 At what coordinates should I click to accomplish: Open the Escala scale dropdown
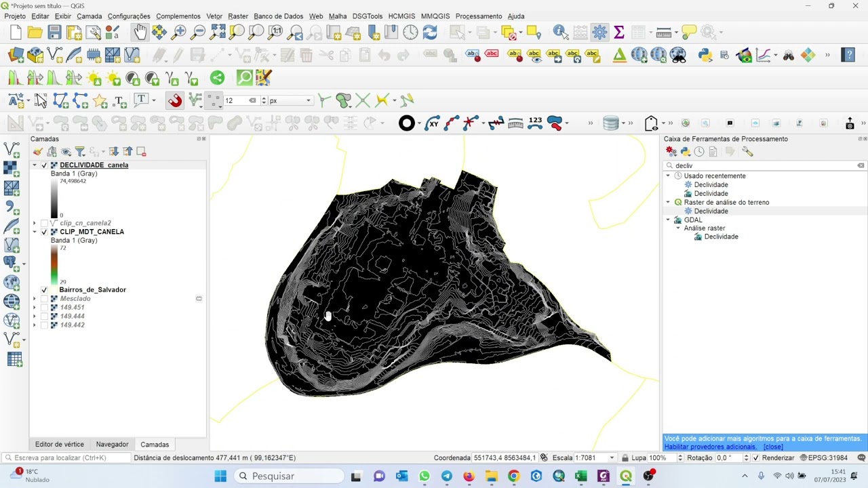click(612, 458)
